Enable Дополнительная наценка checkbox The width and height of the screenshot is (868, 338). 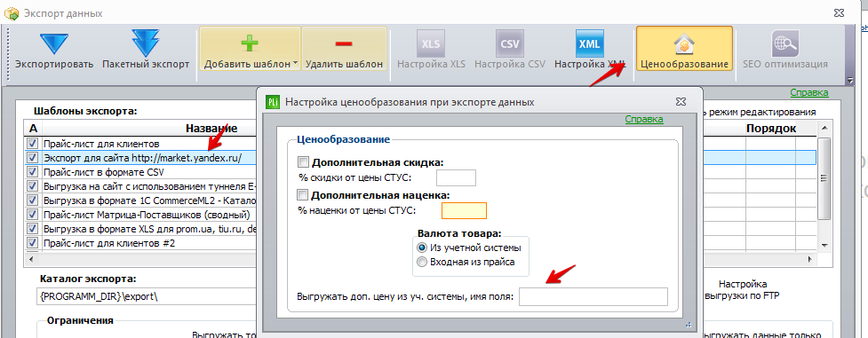point(303,194)
